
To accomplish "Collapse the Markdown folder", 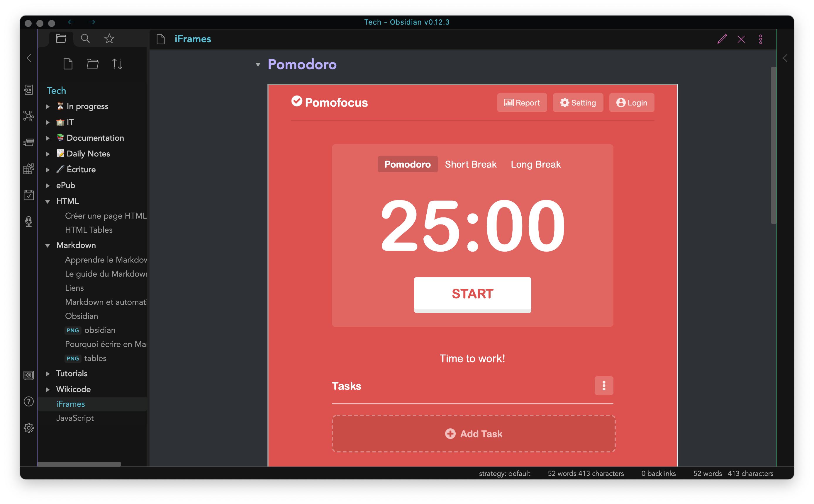I will [x=48, y=245].
